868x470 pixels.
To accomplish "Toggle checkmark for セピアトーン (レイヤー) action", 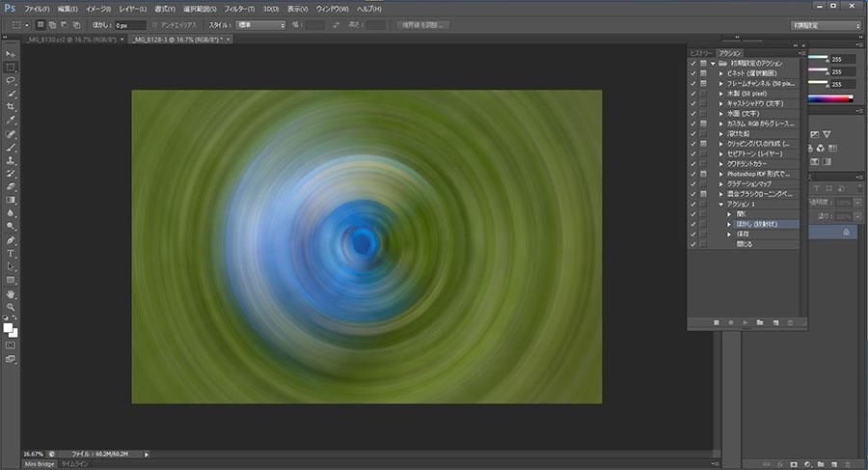I will tap(693, 153).
